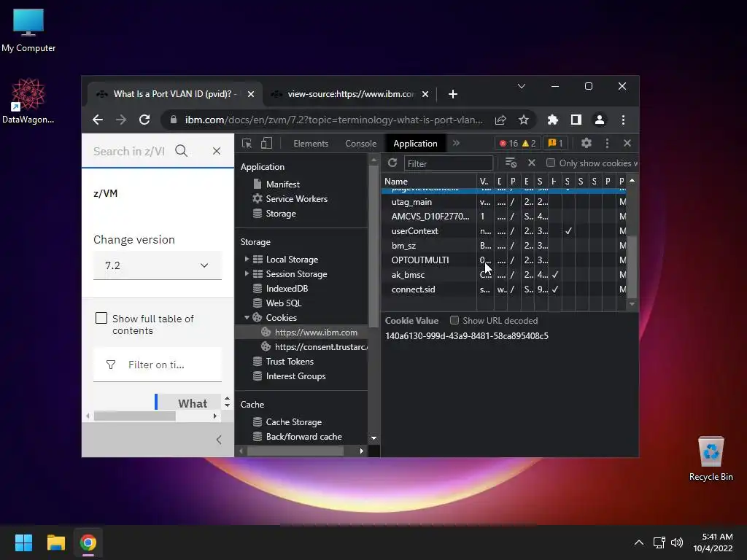Click the issues badge showing 1
Screen dimensions: 747x560
(555, 144)
